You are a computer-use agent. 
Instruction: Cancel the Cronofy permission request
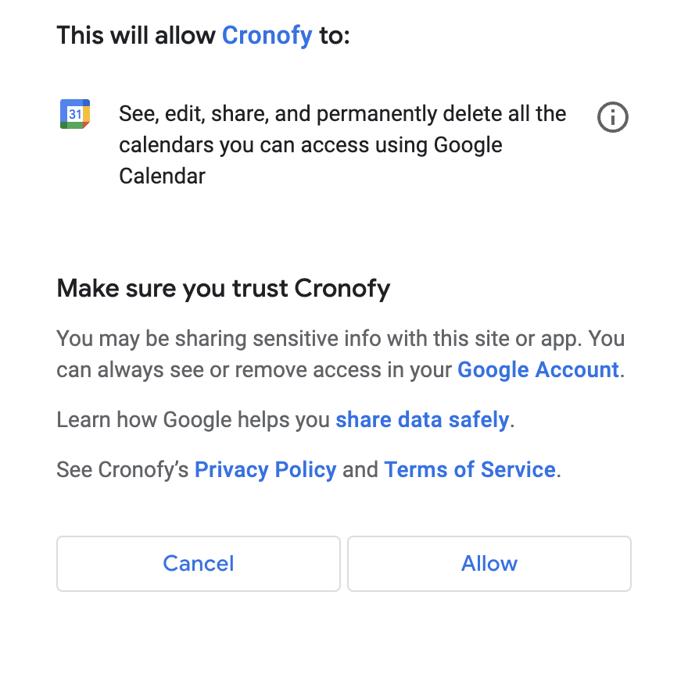point(198,563)
